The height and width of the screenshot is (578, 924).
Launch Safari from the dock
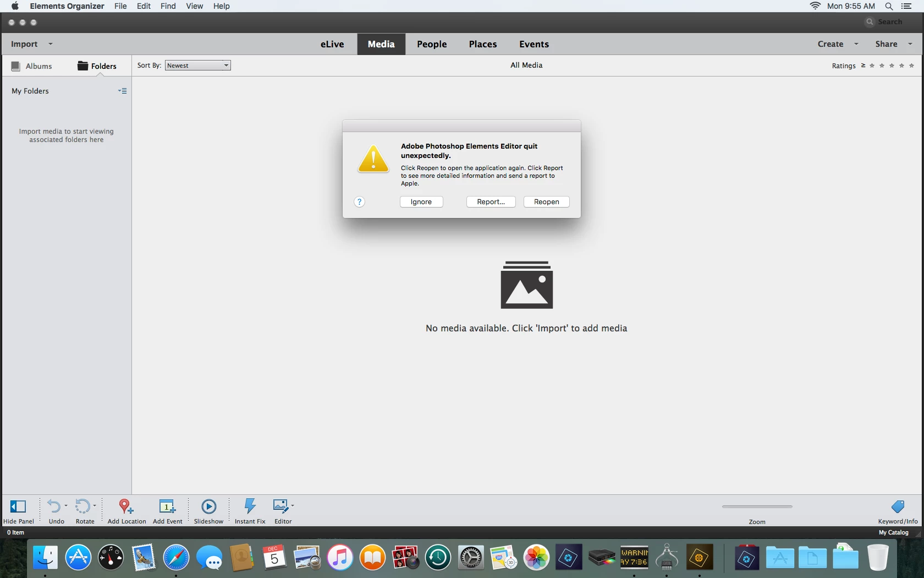(x=176, y=558)
